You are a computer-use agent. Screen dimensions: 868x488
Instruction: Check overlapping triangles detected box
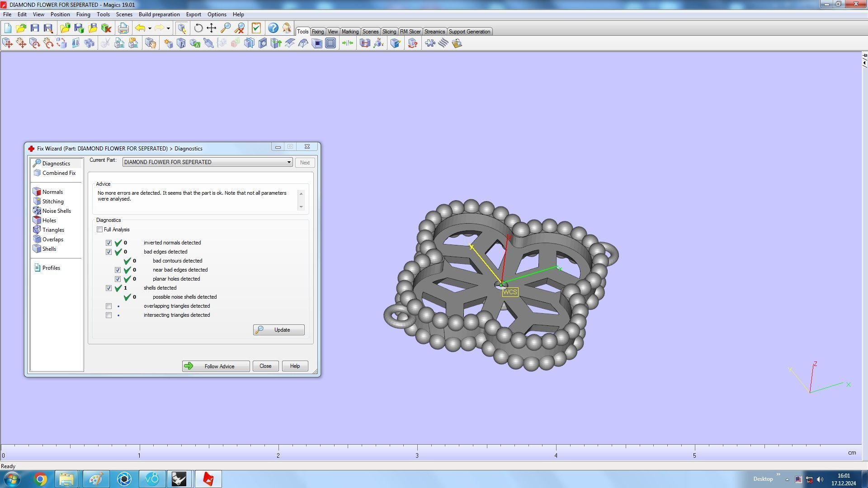[108, 306]
